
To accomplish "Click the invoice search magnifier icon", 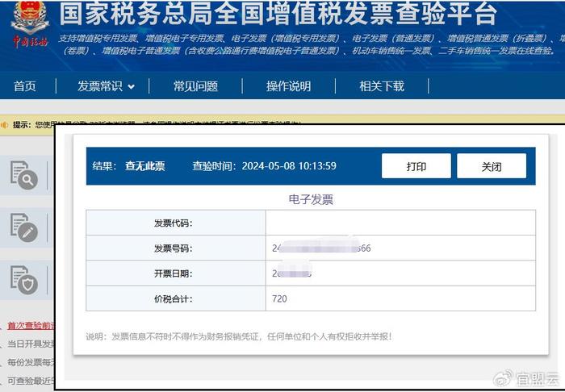I will pos(24,175).
